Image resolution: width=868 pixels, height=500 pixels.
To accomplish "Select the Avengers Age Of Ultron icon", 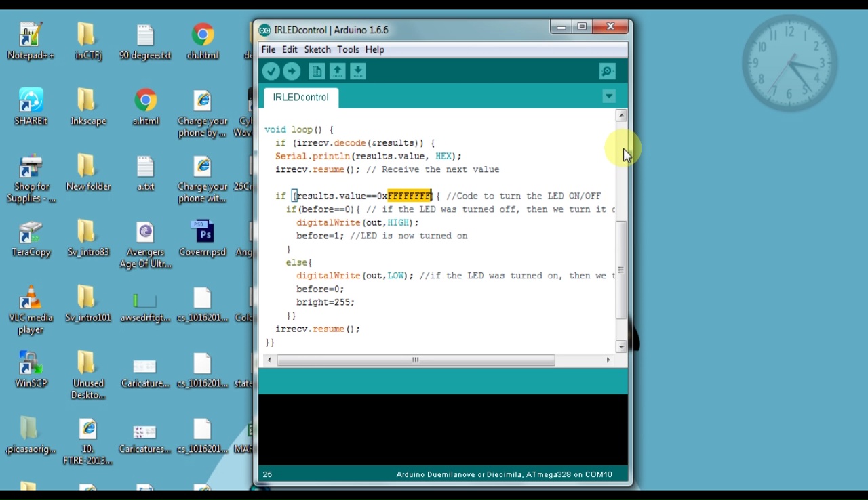I will pos(145,245).
